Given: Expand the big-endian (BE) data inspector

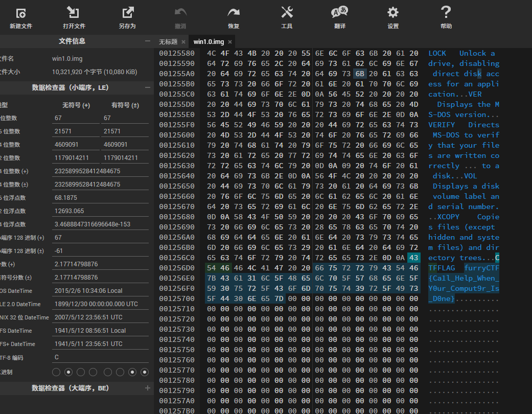Looking at the screenshot, I should pos(148,388).
